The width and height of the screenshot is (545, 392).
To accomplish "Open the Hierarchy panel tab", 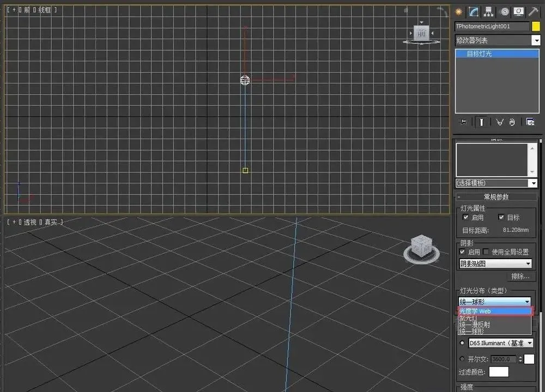I will pyautogui.click(x=489, y=12).
